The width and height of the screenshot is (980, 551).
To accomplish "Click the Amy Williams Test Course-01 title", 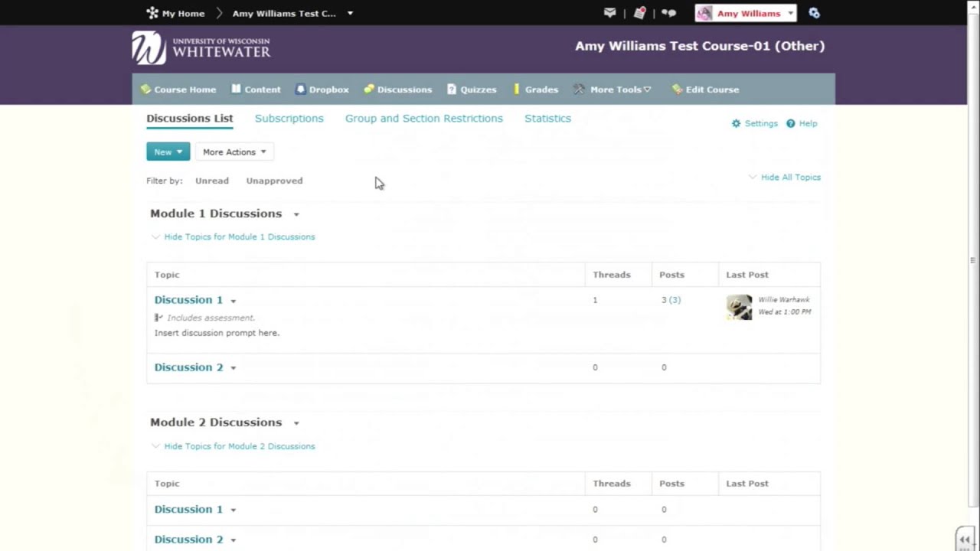I will coord(700,46).
